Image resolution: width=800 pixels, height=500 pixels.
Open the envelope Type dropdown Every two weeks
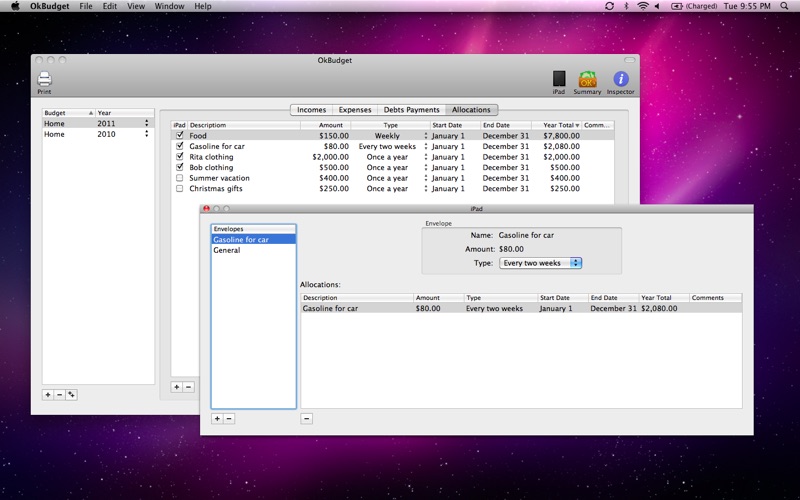coord(540,263)
